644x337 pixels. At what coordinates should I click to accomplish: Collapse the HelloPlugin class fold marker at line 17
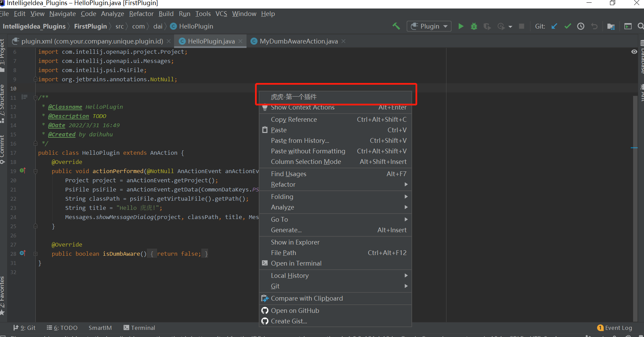(x=35, y=153)
